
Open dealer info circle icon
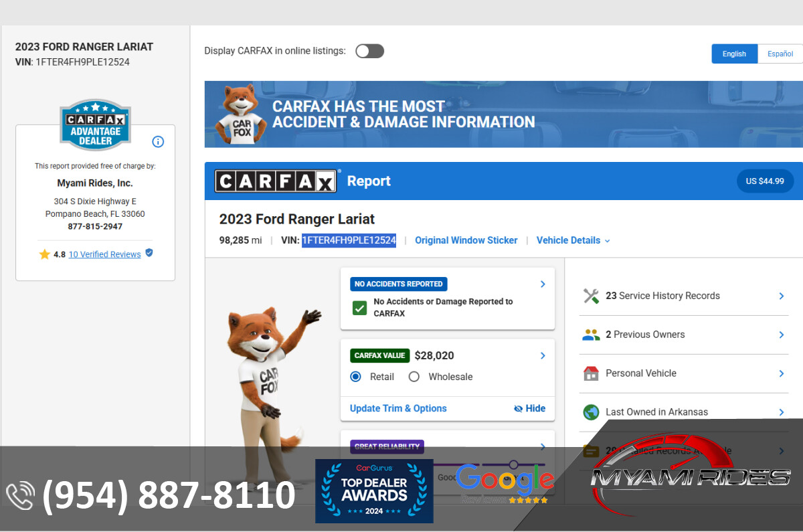click(x=158, y=142)
